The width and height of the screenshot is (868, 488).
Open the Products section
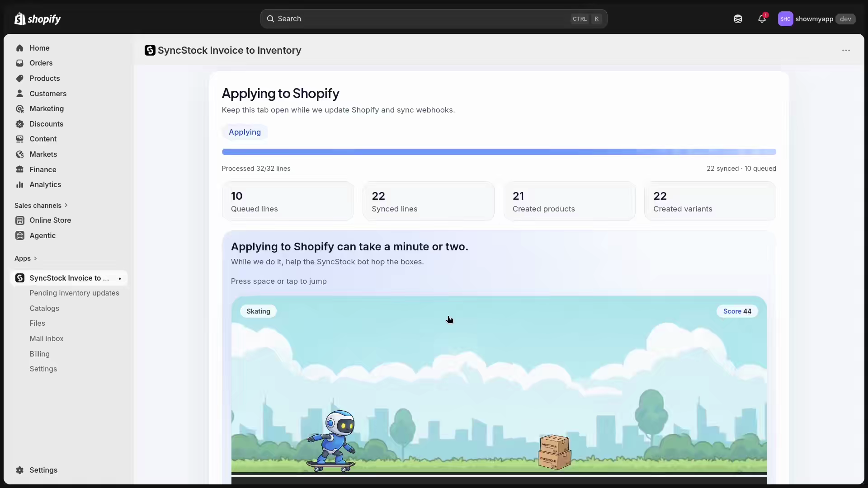click(45, 78)
